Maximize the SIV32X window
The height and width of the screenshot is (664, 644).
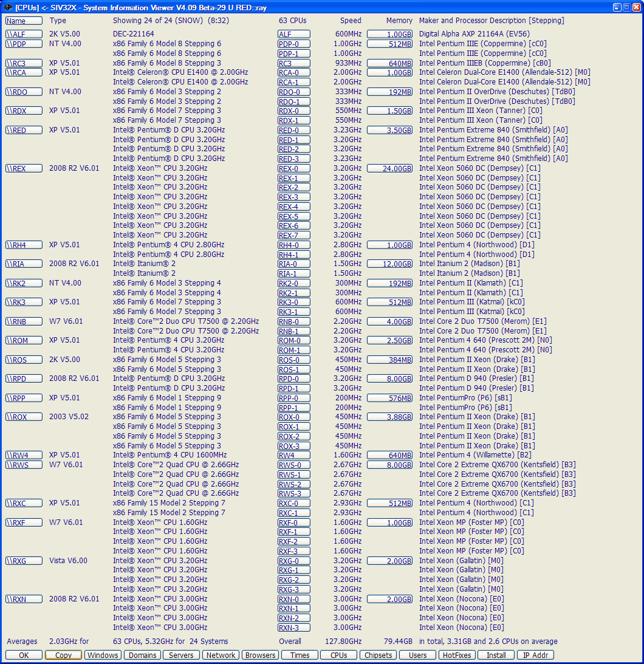pyautogui.click(x=626, y=7)
